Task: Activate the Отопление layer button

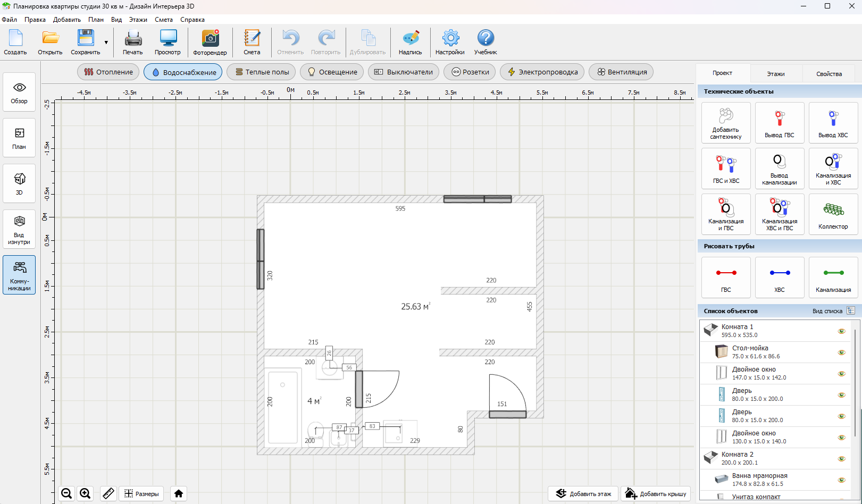Action: point(108,72)
